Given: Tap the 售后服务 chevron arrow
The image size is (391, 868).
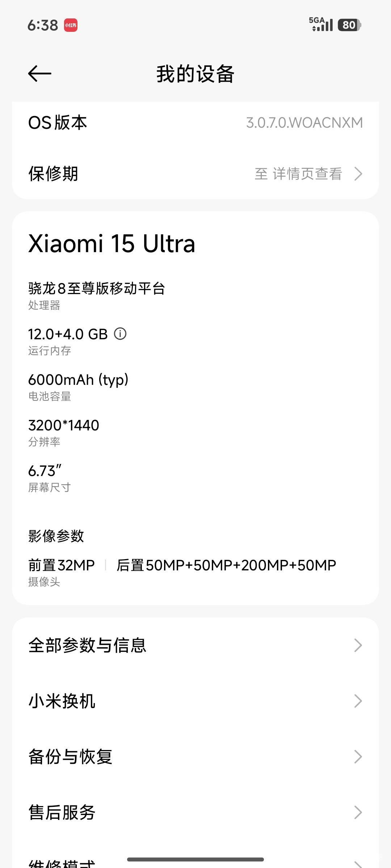Looking at the screenshot, I should (x=358, y=812).
